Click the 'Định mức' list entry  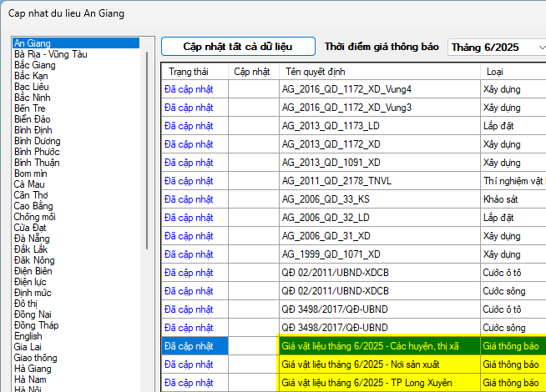tap(32, 293)
